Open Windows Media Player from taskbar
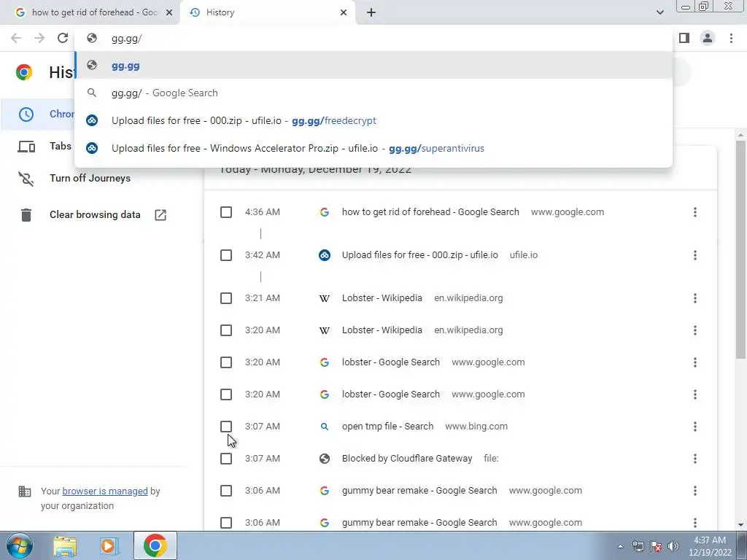Viewport: 747px width, 560px height. point(109,545)
